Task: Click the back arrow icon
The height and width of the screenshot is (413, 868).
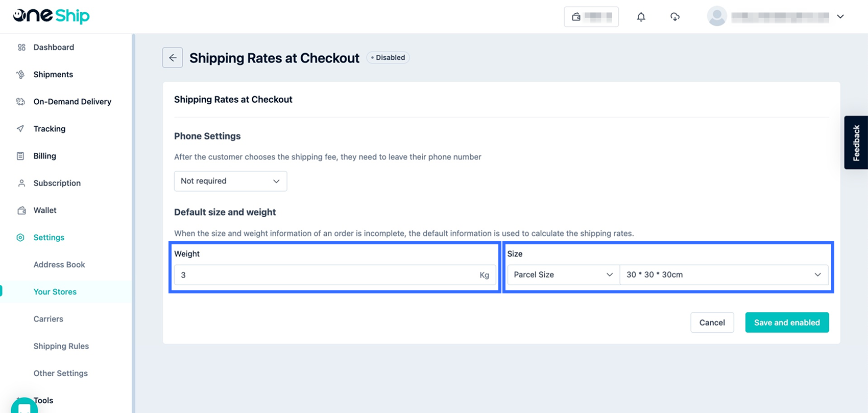Action: tap(173, 58)
